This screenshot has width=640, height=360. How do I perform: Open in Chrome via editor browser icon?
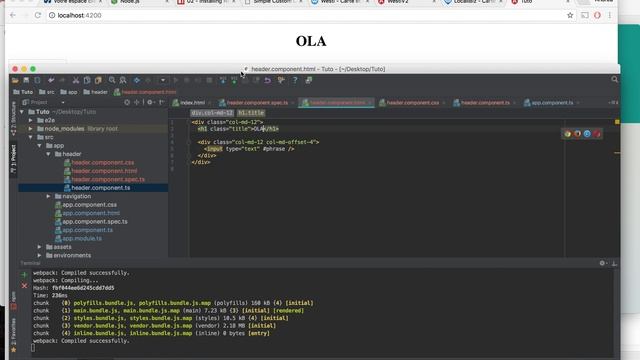tap(567, 134)
